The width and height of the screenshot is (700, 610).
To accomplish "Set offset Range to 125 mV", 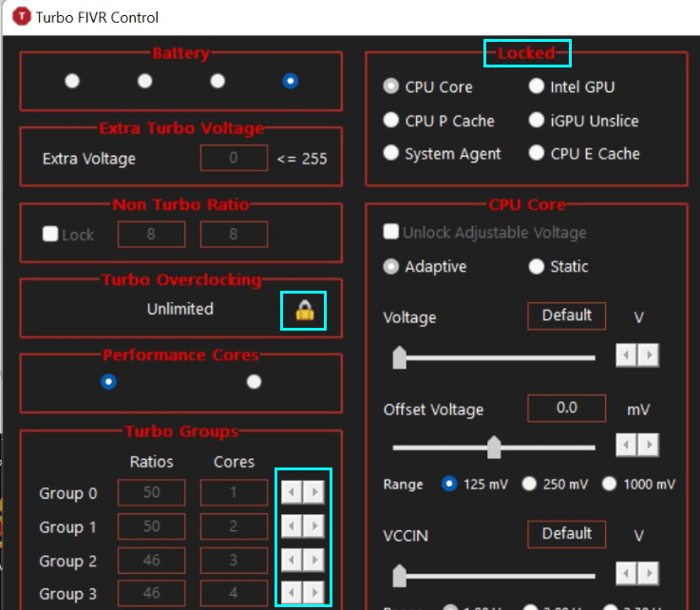I will tap(449, 484).
